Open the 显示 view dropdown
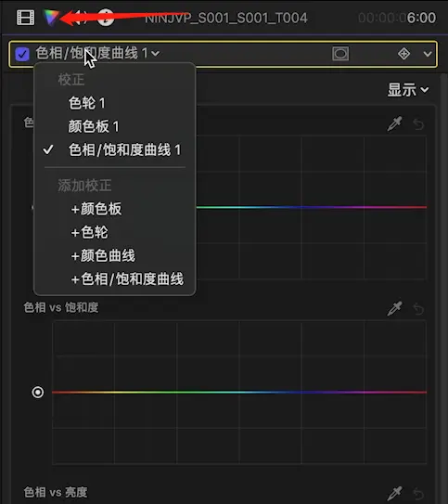448x504 pixels. 408,90
